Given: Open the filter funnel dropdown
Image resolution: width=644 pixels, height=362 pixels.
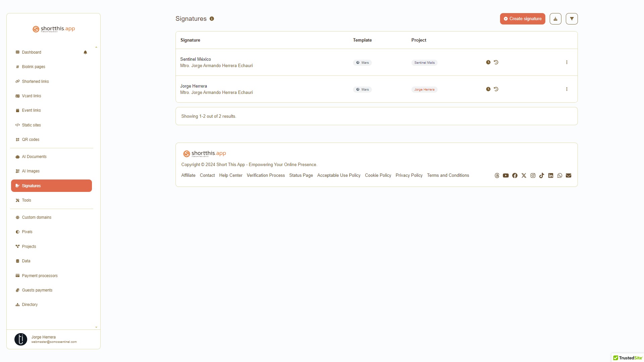Looking at the screenshot, I should (x=572, y=19).
